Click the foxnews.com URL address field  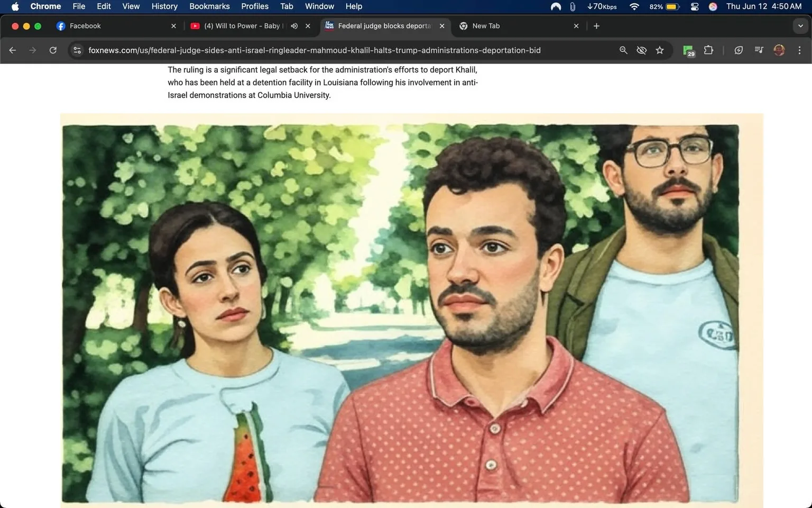pos(314,50)
